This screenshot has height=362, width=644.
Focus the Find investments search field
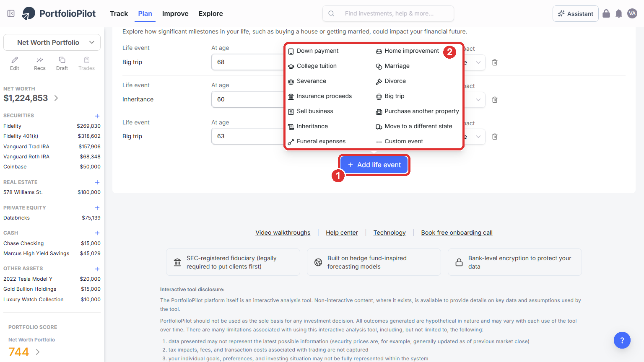(388, 13)
